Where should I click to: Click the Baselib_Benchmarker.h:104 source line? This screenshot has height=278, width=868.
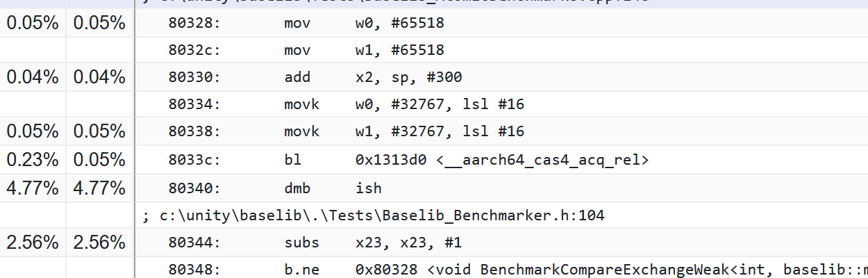[x=373, y=215]
